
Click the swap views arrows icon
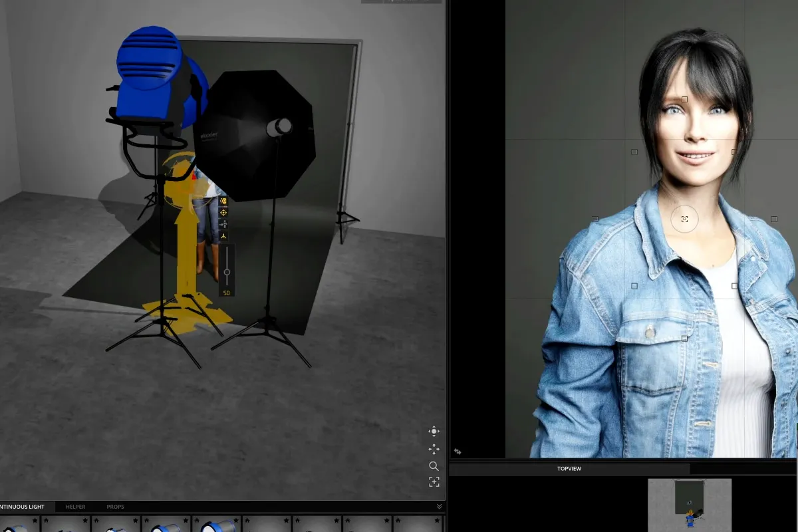(x=458, y=452)
